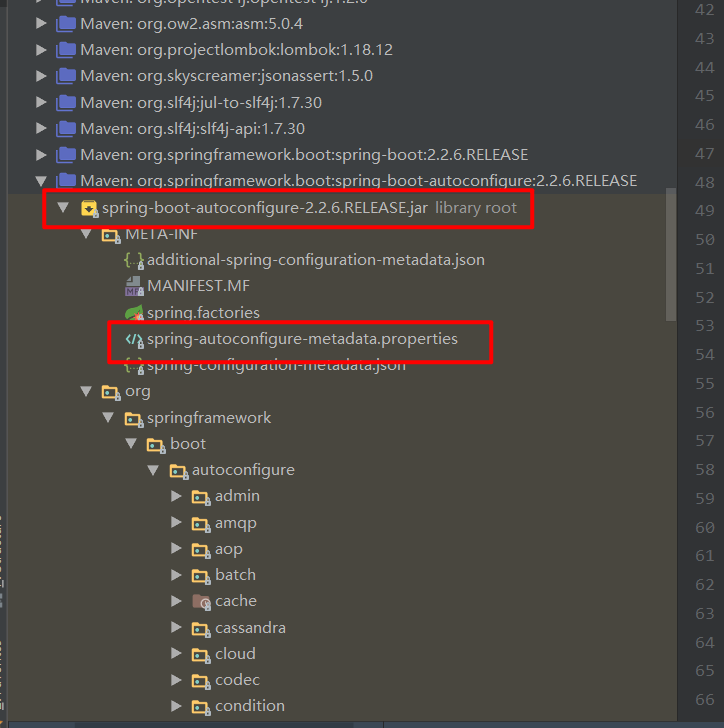Expand the admin package arrow
This screenshot has width=724, height=728.
176,496
